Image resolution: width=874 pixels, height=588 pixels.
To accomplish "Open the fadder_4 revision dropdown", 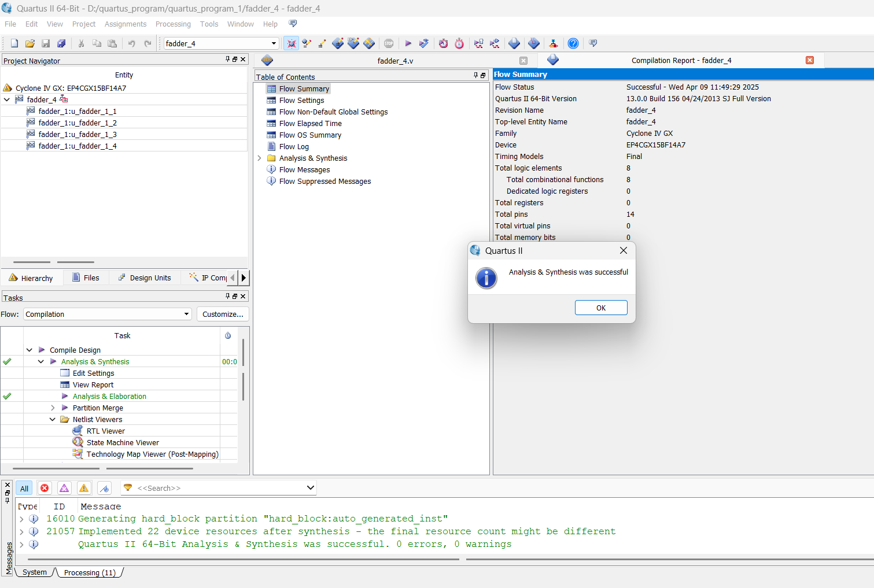I will click(x=274, y=43).
